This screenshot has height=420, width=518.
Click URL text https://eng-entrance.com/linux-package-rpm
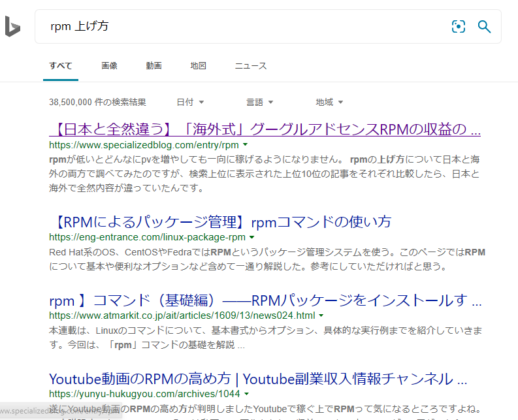(148, 237)
